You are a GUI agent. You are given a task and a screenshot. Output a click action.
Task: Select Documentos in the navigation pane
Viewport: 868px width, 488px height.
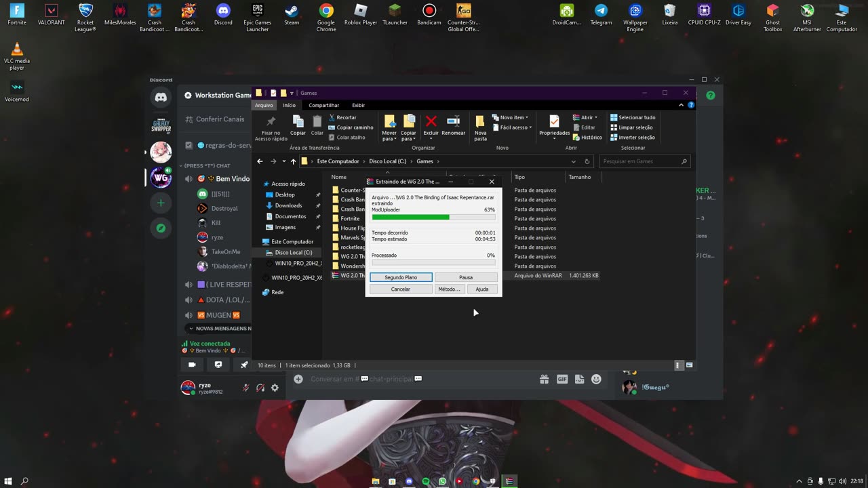click(x=290, y=216)
